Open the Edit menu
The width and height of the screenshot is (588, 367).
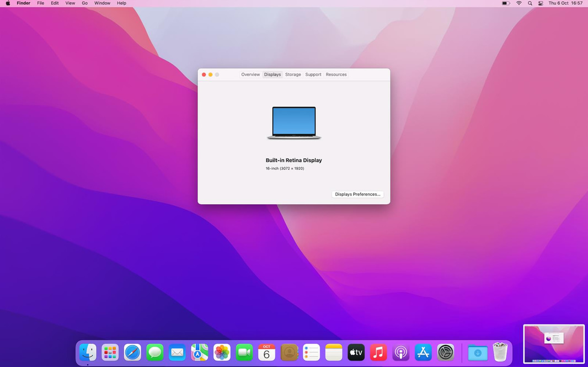click(55, 3)
